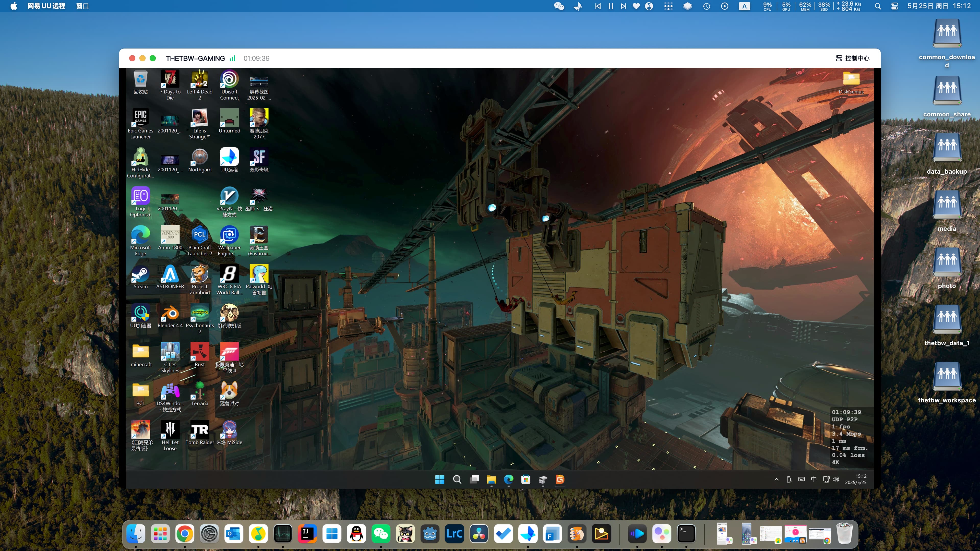Select the Tomb Raider icon
This screenshot has width=980, height=551.
[x=200, y=433]
